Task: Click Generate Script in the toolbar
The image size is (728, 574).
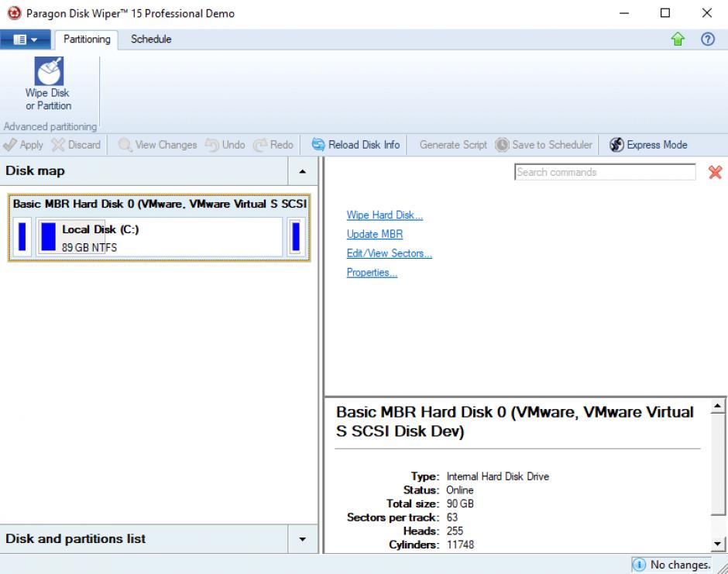Action: pos(453,145)
